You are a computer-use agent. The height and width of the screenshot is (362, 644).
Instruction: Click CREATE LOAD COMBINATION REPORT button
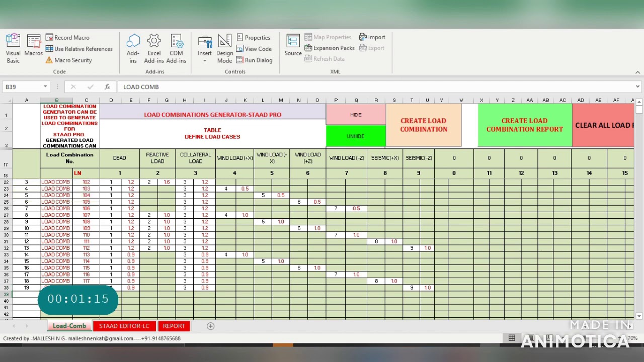(x=524, y=125)
